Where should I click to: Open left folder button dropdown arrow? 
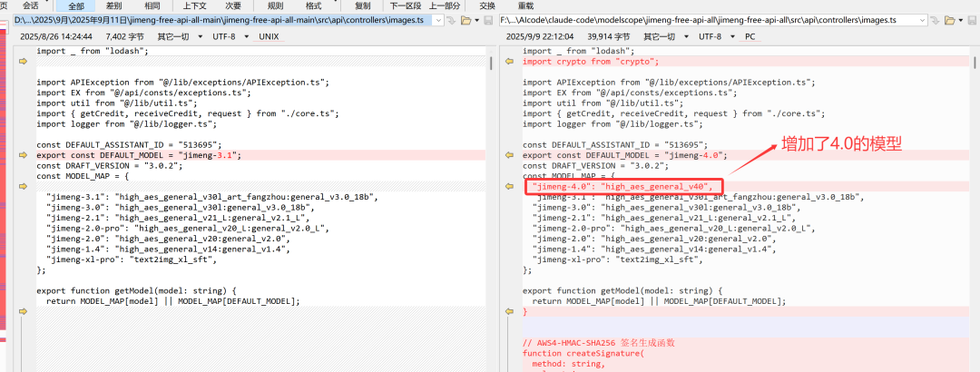tap(475, 20)
